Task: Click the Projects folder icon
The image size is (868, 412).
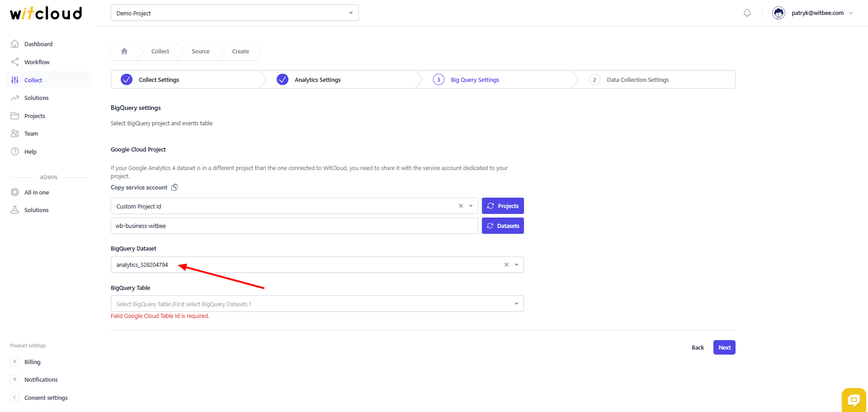Action: coord(15,116)
